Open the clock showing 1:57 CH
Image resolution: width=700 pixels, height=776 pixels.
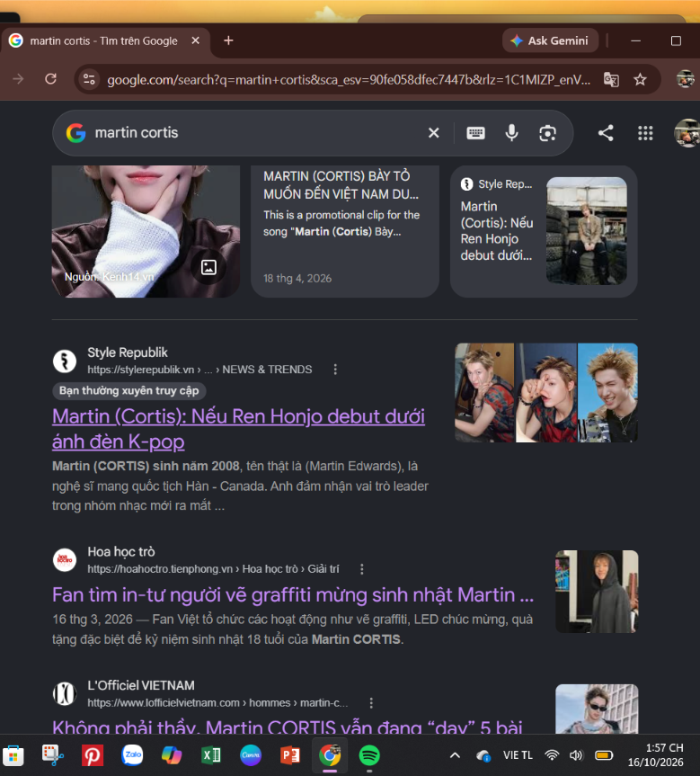[x=656, y=755]
